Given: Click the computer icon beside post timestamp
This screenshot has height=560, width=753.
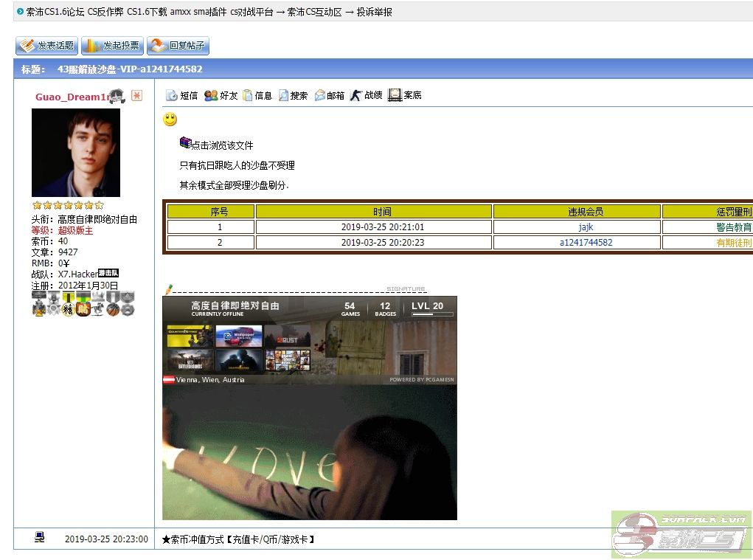Looking at the screenshot, I should pos(40,538).
